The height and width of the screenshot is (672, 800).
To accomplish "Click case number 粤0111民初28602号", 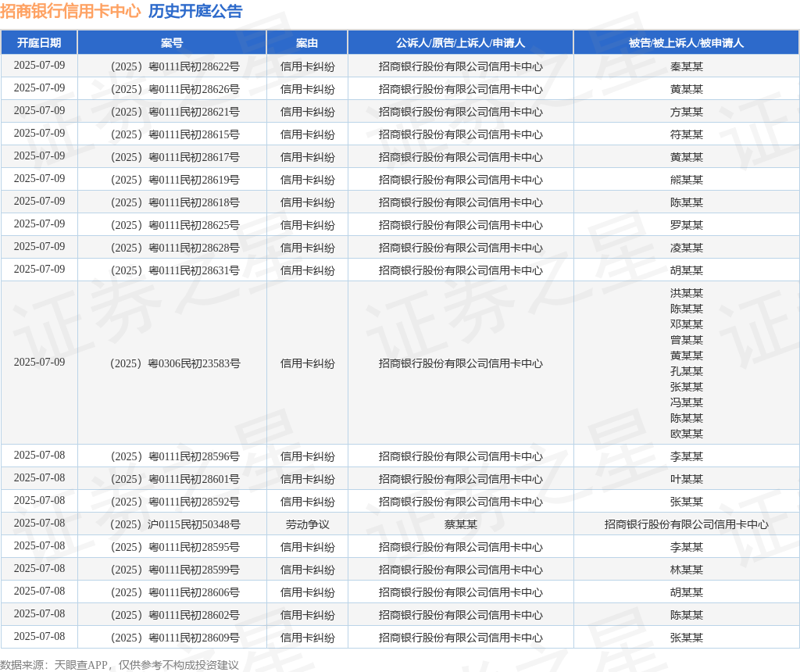I will coord(175,615).
